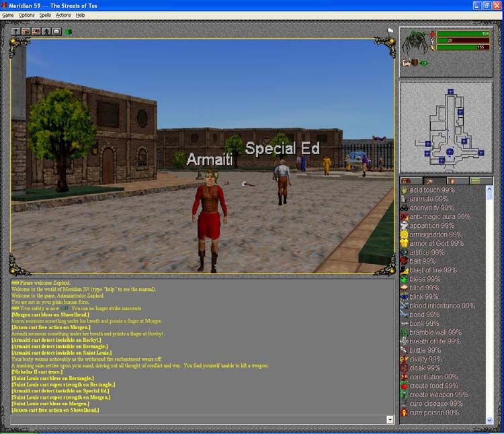Select the armageddon sun icon
The width and height of the screenshot is (504, 434).
tap(404, 234)
